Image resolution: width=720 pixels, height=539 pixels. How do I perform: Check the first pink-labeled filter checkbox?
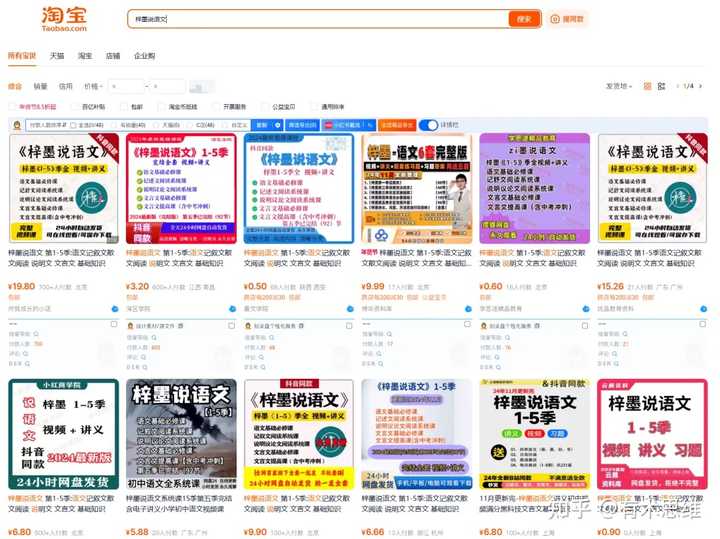point(12,107)
